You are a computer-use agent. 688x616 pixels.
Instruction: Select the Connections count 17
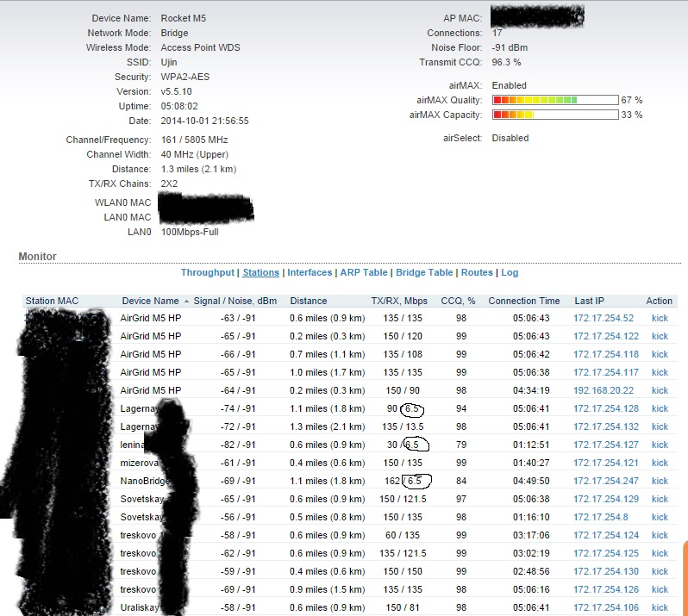tap(497, 33)
